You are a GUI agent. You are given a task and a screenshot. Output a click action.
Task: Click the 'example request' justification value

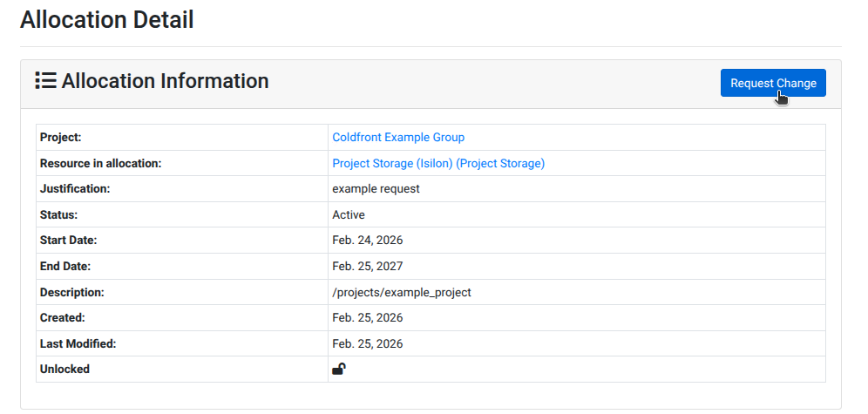coord(376,188)
